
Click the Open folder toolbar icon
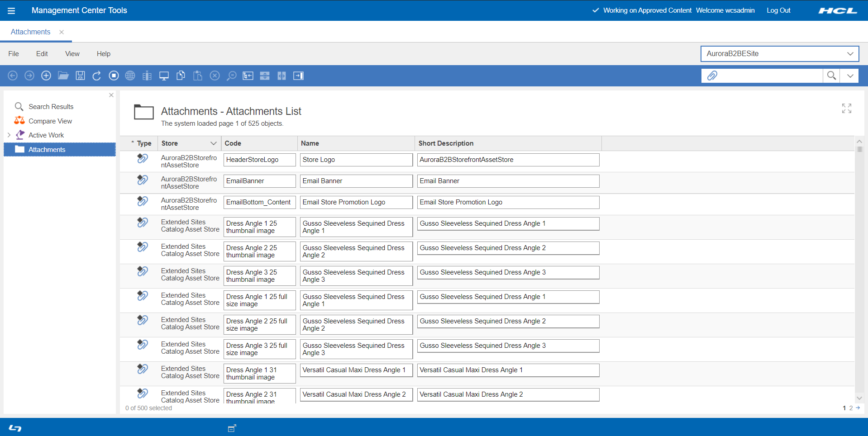point(63,76)
